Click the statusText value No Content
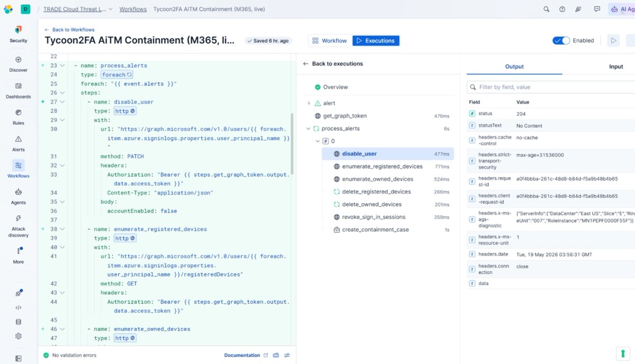 point(529,126)
